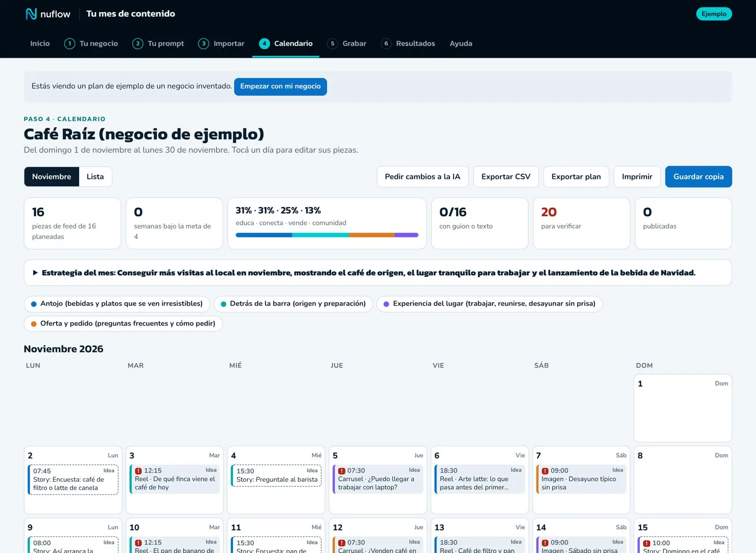The image size is (756, 553).
Task: Click Café Raíz (negocio de ejemplo) title
Action: [144, 134]
